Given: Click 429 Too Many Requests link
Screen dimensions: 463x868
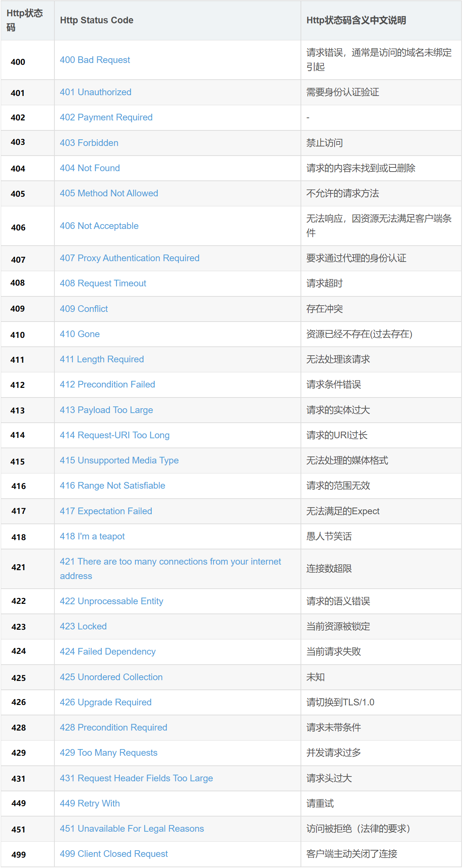Looking at the screenshot, I should (x=108, y=753).
